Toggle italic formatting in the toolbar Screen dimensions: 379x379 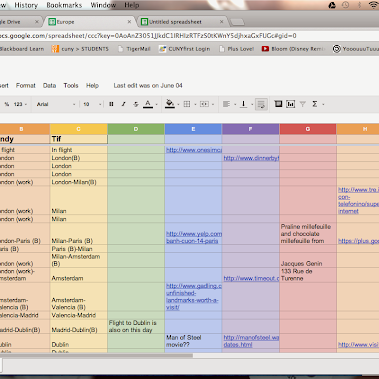(x=123, y=104)
